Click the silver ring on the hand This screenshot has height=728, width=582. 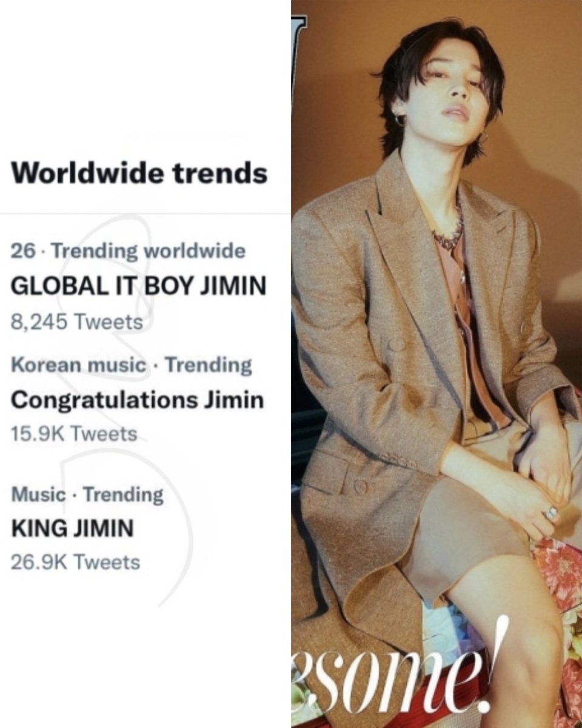click(552, 513)
